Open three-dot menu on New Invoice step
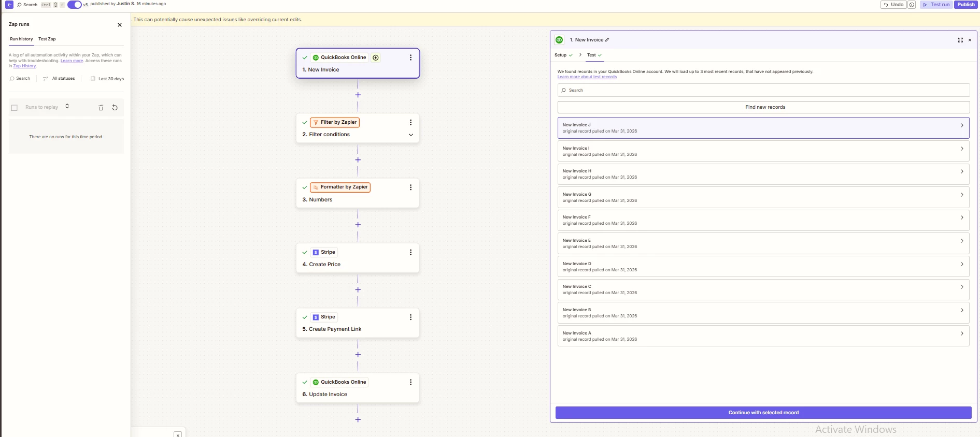980x437 pixels. (410, 57)
